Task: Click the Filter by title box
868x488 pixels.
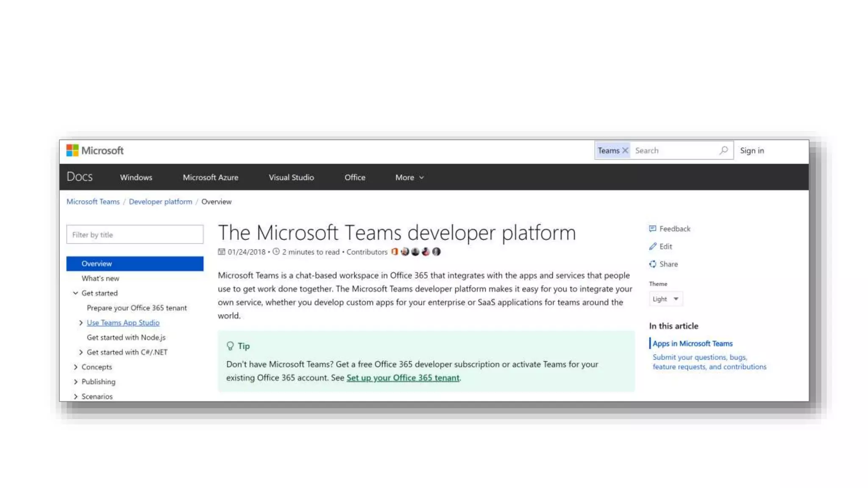Action: (x=135, y=234)
